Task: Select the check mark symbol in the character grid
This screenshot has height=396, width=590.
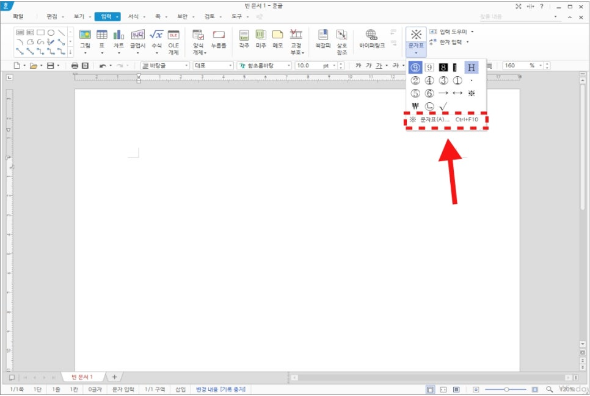Action: tap(443, 107)
